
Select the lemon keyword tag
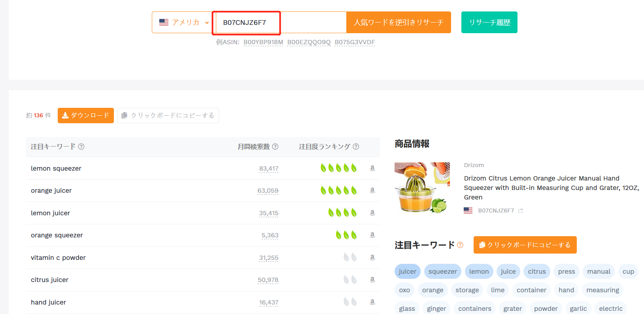tap(479, 271)
